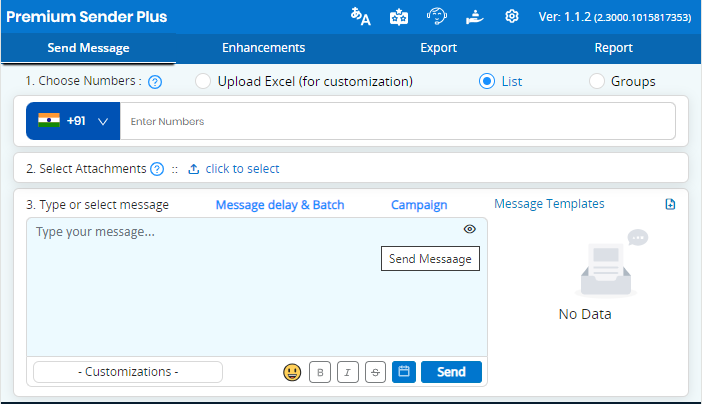Click the blue Send button

click(451, 372)
